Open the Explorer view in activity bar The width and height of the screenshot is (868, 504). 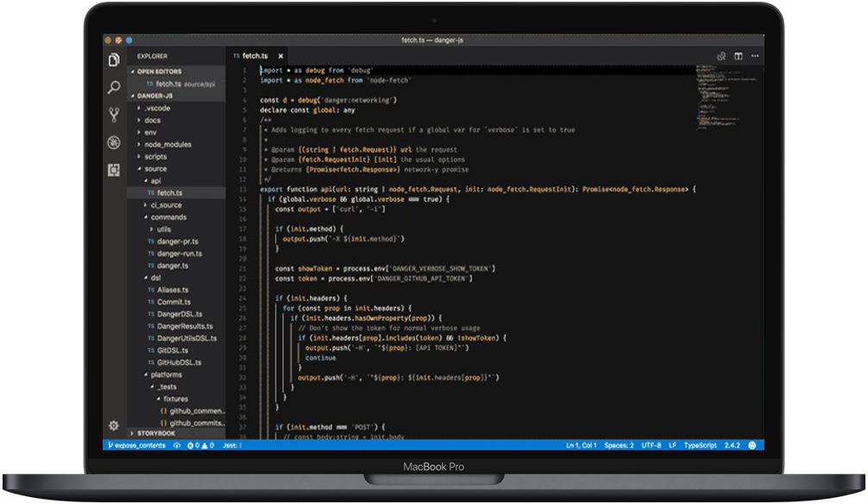113,60
